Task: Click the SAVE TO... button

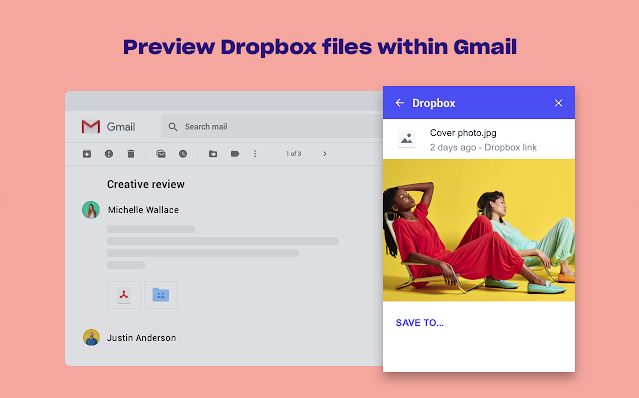Action: coord(420,323)
